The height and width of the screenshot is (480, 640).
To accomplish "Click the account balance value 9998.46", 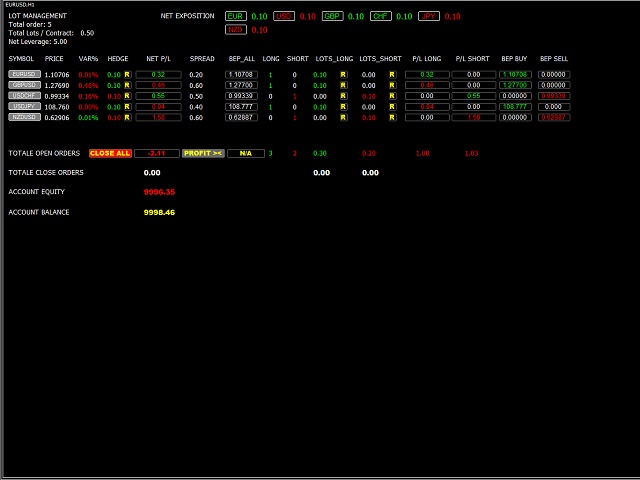I will [x=159, y=213].
